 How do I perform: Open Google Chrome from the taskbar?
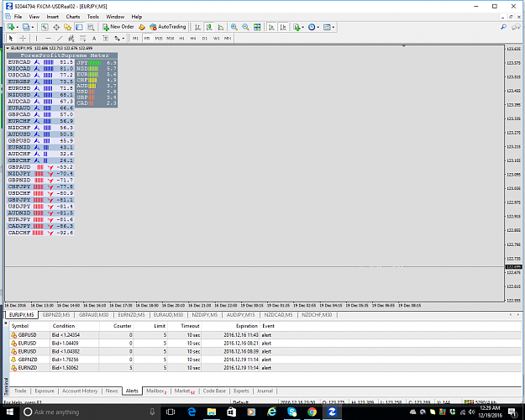click(x=312, y=412)
